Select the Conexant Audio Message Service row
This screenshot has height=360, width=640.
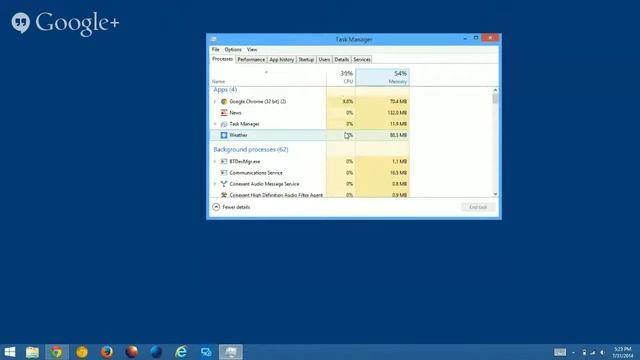click(x=310, y=184)
